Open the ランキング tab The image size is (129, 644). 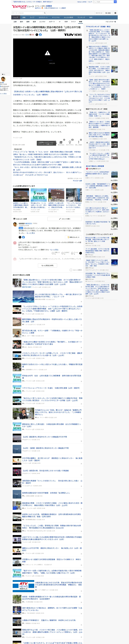tap(81, 17)
